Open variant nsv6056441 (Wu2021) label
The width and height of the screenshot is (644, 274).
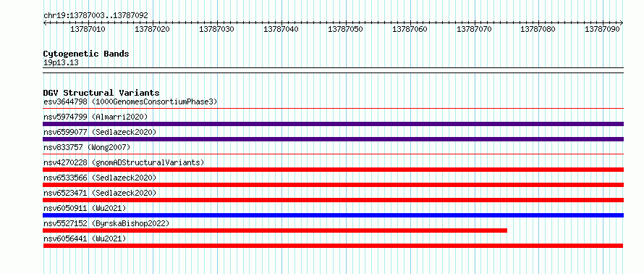(x=85, y=238)
